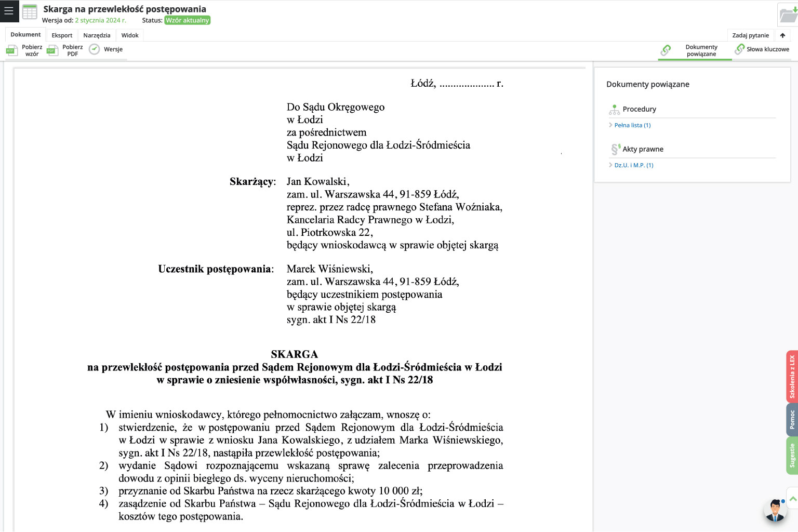
Task: Expand Pełna lista (1) under Procedury
Action: click(x=632, y=125)
